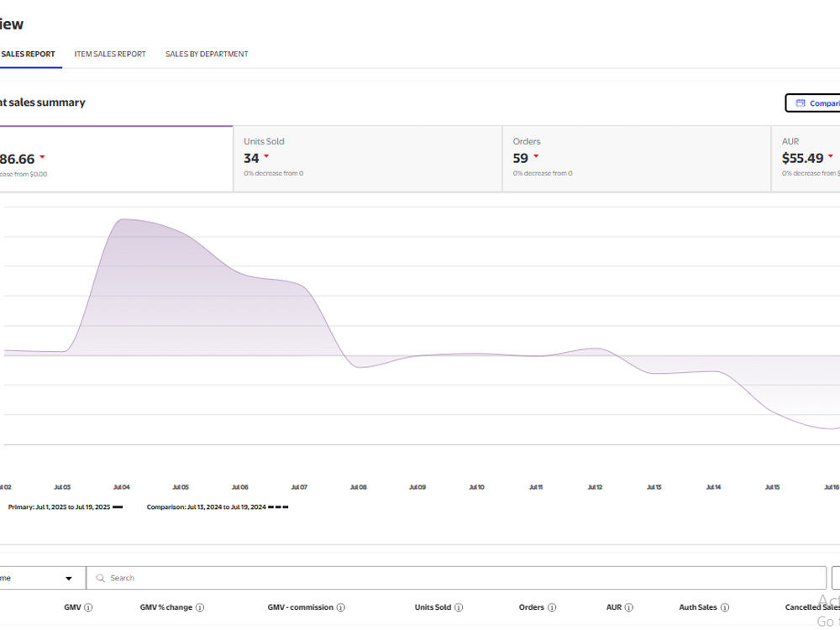
Task: Select the Units Sold metric card
Action: [368, 159]
